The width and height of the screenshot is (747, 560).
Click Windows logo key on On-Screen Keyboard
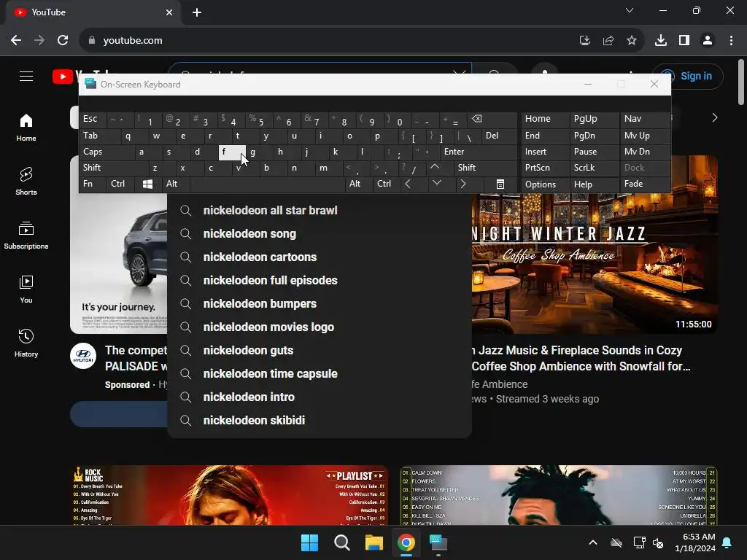(147, 184)
